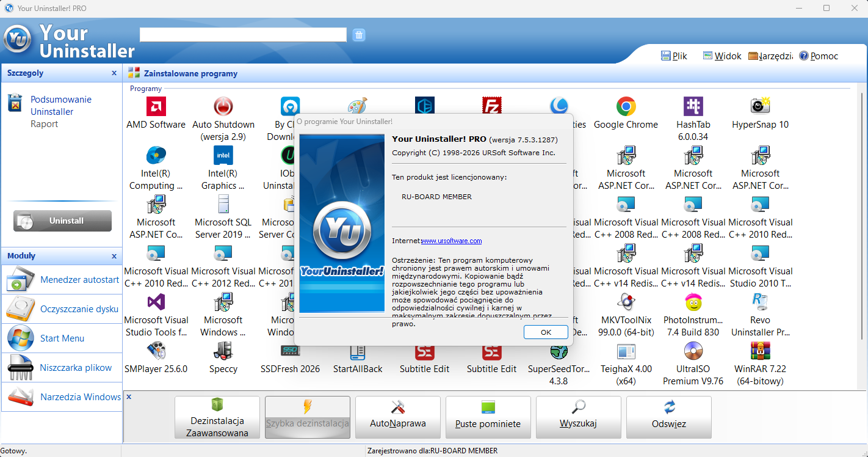The width and height of the screenshot is (868, 457).
Task: Click the Zainstalowane programy header
Action: point(190,73)
